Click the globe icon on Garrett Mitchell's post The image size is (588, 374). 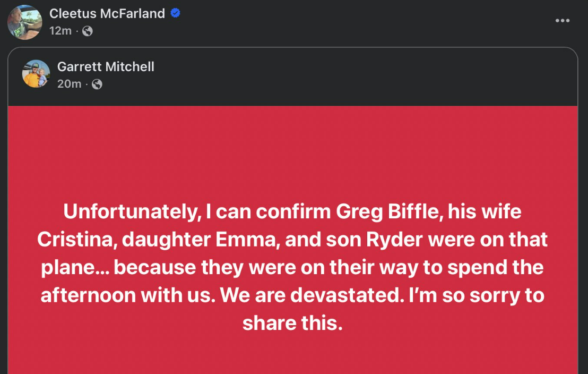[97, 83]
